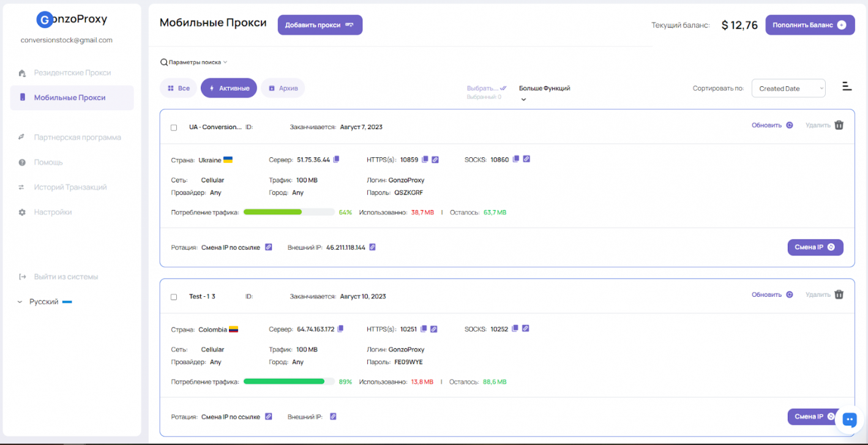The height and width of the screenshot is (445, 868).
Task: Copy external IP 46.211.118.144 link icon
Action: point(372,247)
